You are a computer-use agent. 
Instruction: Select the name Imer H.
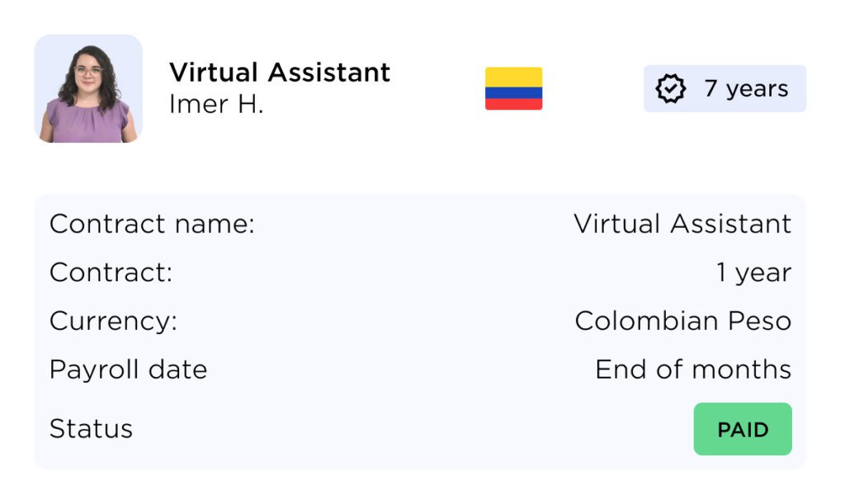216,105
